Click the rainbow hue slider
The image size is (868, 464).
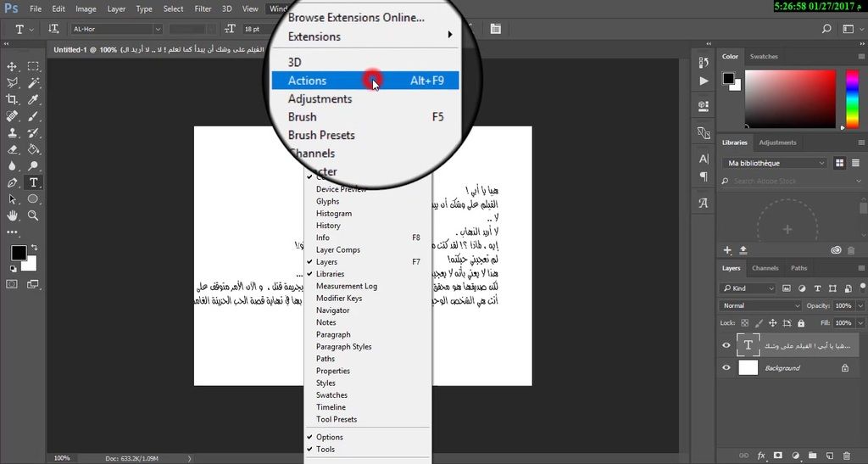(852, 99)
